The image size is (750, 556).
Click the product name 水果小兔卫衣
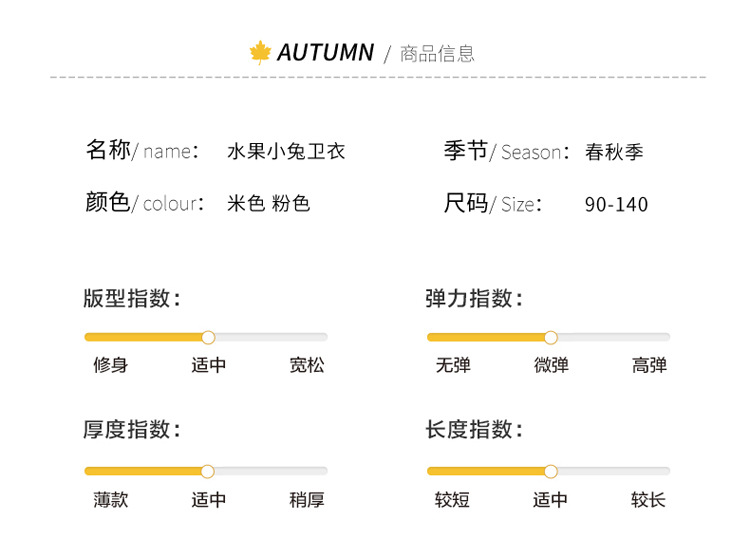point(286,152)
